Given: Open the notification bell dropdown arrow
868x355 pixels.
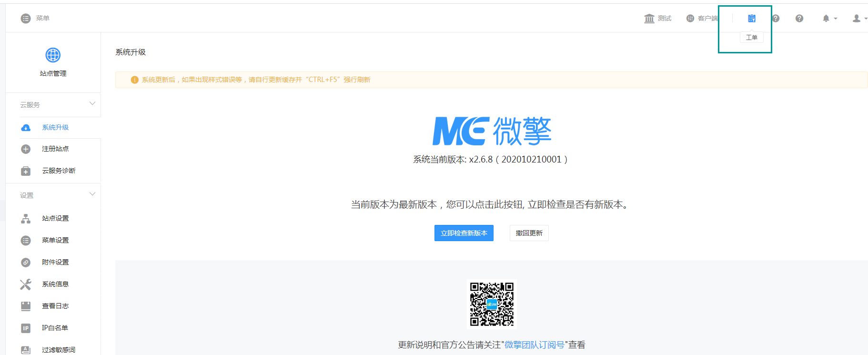Looking at the screenshot, I should point(836,19).
